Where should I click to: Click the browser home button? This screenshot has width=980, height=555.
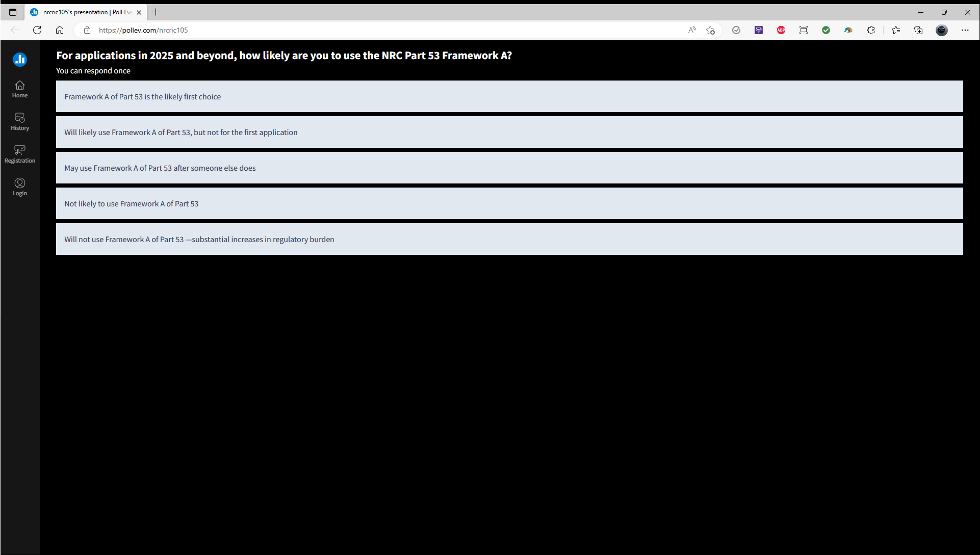pos(60,30)
